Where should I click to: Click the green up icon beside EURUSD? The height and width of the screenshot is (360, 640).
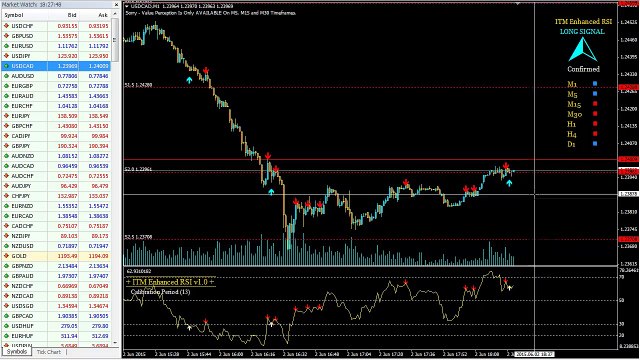click(6, 46)
